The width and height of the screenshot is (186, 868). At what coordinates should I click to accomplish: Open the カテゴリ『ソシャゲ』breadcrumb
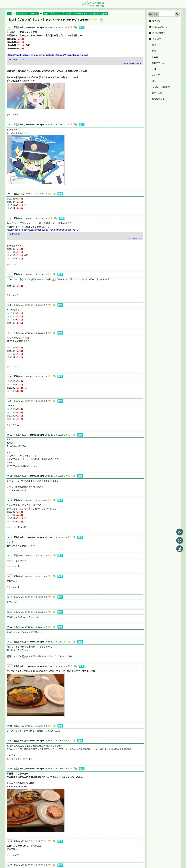click(x=27, y=14)
